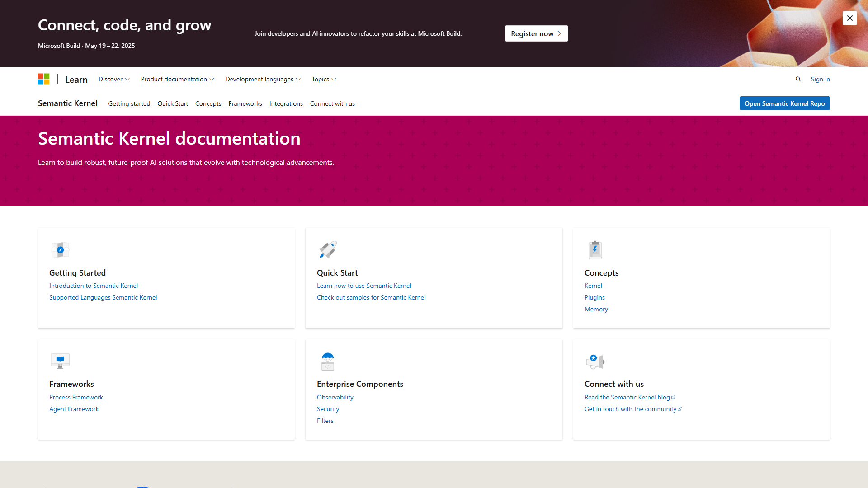Click the Microsoft logo icon

(43, 79)
